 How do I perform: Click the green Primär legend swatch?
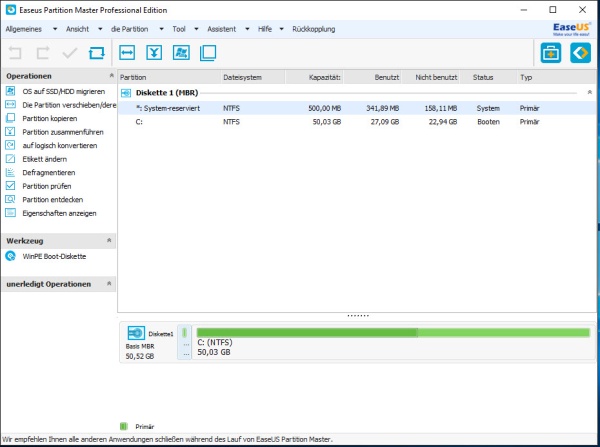pos(124,426)
